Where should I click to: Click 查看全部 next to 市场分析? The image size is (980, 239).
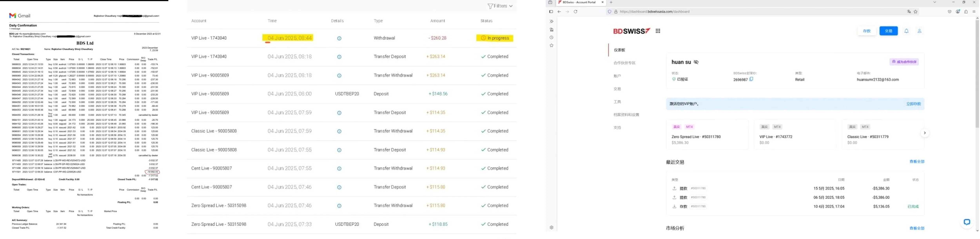pos(916,228)
